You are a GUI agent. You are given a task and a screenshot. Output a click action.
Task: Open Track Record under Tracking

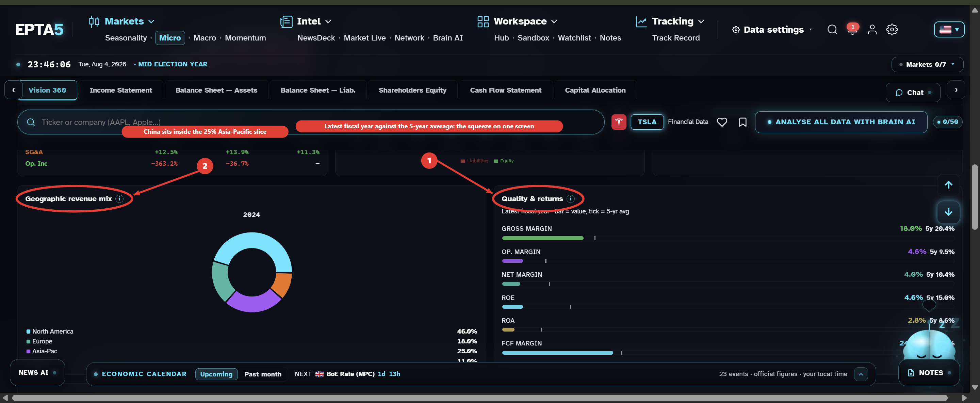tap(676, 38)
